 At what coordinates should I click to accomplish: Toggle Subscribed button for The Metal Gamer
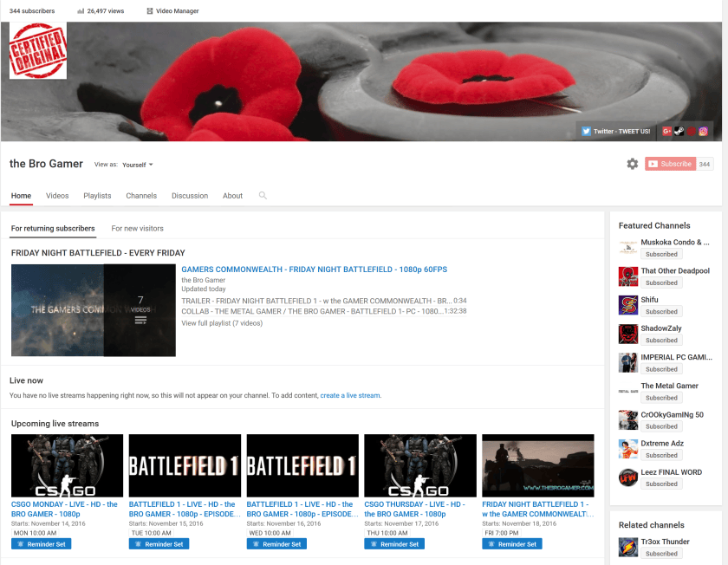tap(661, 398)
